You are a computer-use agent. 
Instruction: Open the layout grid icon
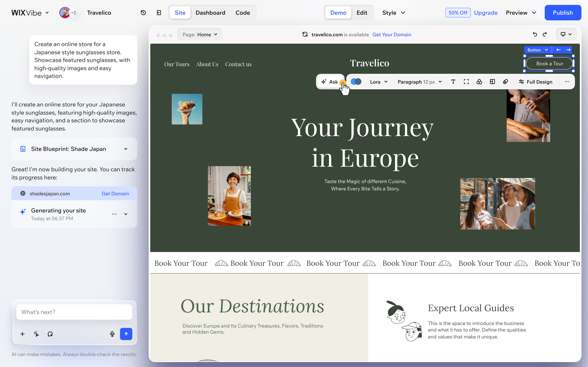click(492, 82)
